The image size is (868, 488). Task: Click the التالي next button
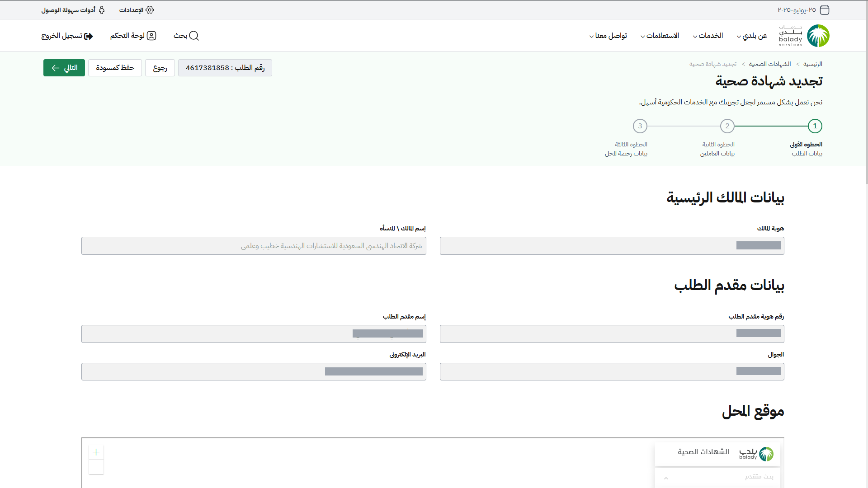(64, 68)
